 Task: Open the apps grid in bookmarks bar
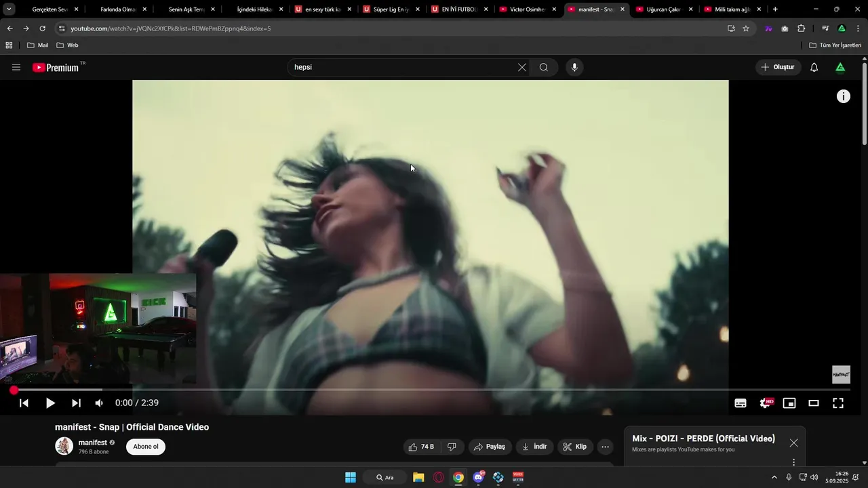[x=9, y=45]
